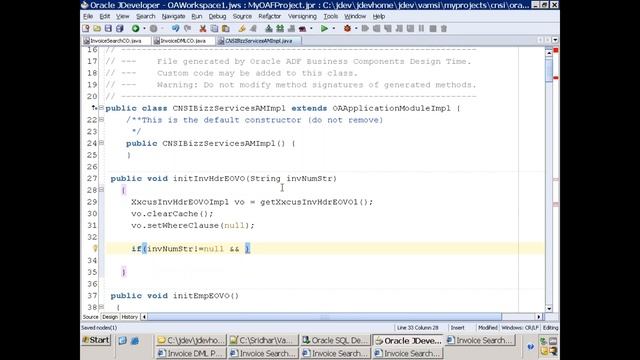The width and height of the screenshot is (640, 360).
Task: Click the Paste clipboard icon
Action: pyautogui.click(x=225, y=29)
